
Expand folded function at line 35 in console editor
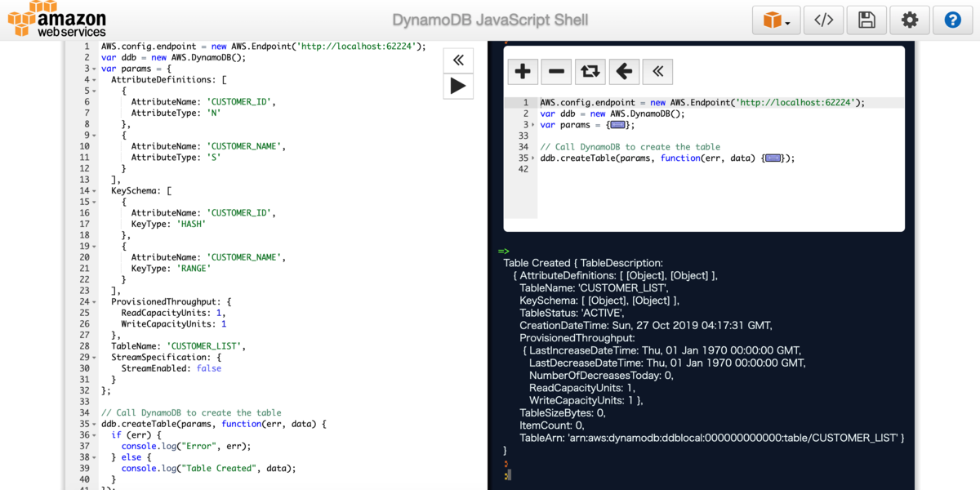point(533,158)
